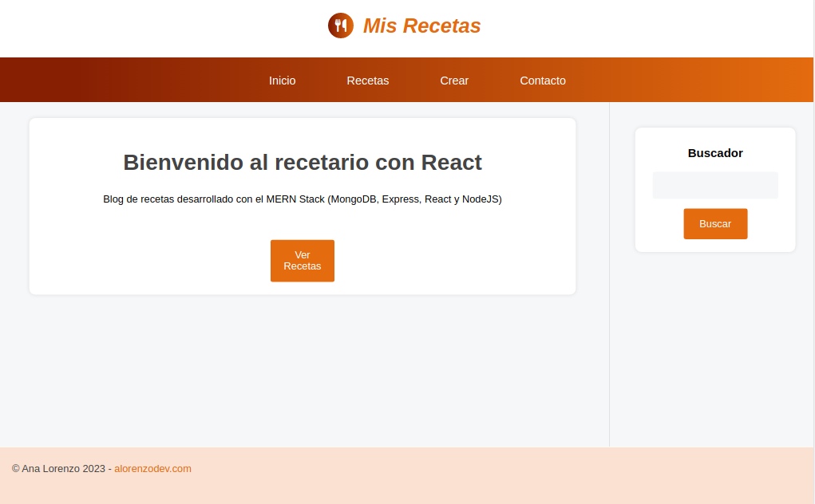
Task: Click the Mis Recetas site title
Action: click(421, 26)
